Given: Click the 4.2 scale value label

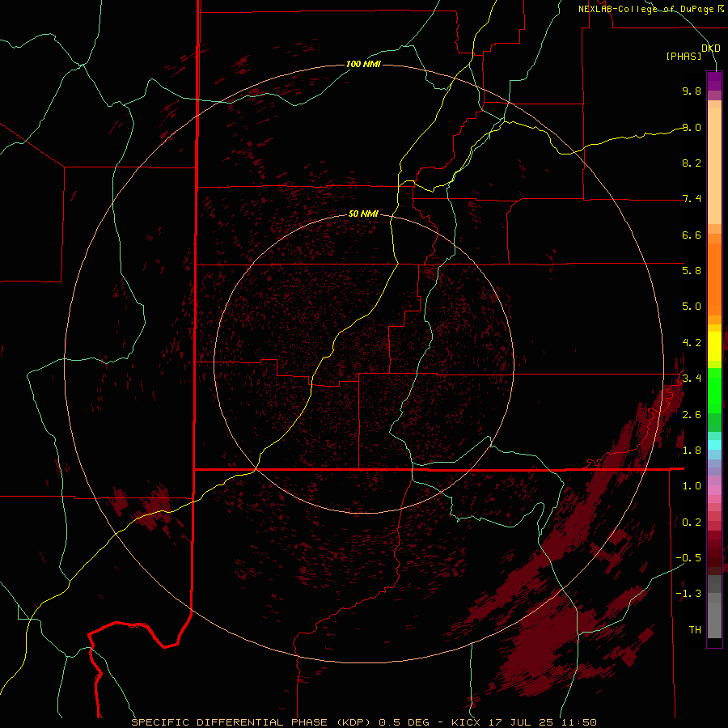Looking at the screenshot, I should coord(692,343).
